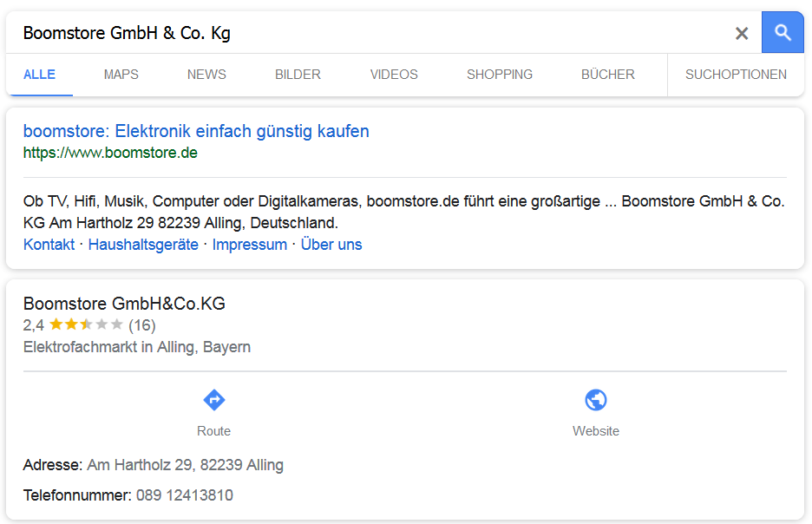
Task: Click the Kontakt sitelink
Action: [x=49, y=245]
